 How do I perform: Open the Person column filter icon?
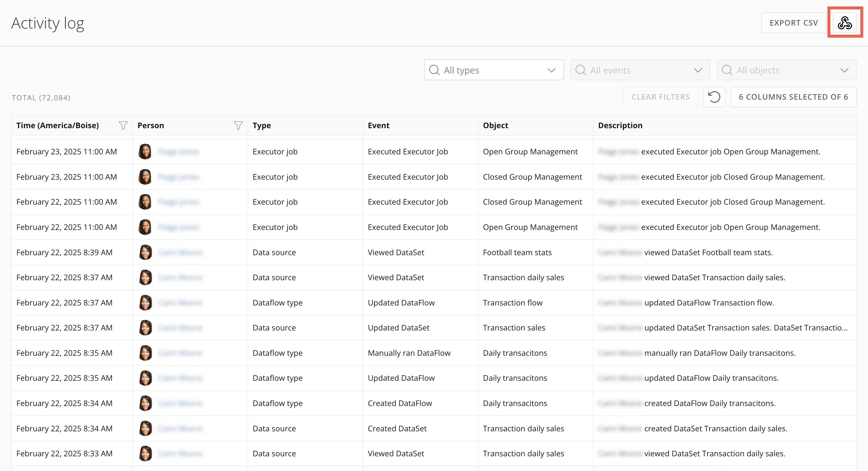tap(238, 126)
